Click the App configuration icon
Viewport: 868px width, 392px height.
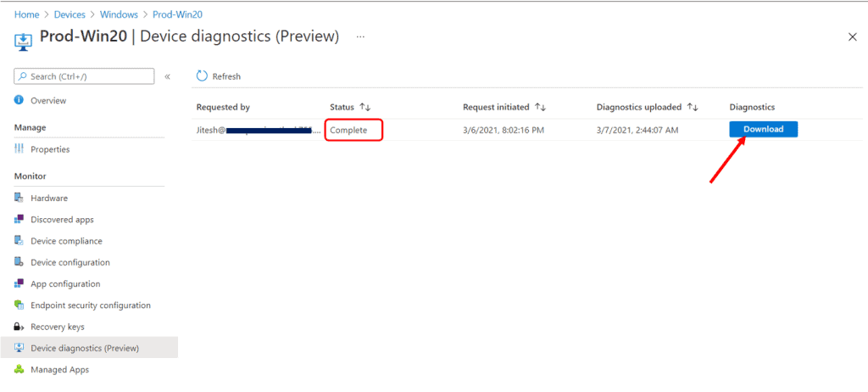[19, 284]
